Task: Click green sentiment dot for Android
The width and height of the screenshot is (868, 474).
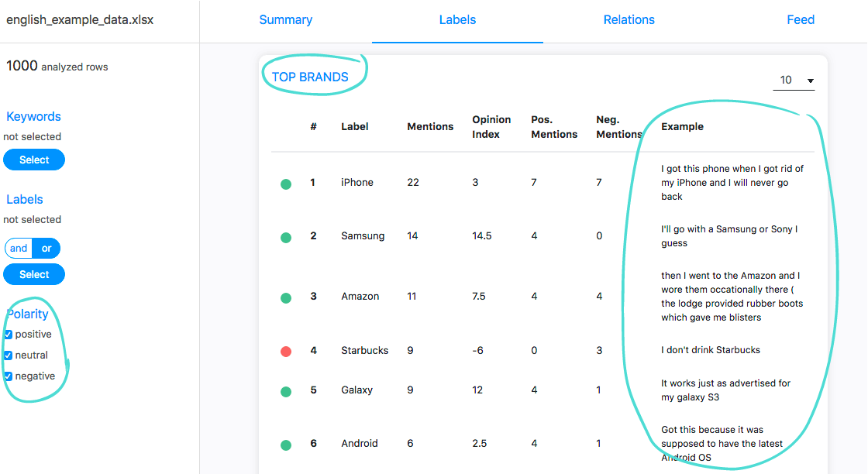Action: [286, 445]
